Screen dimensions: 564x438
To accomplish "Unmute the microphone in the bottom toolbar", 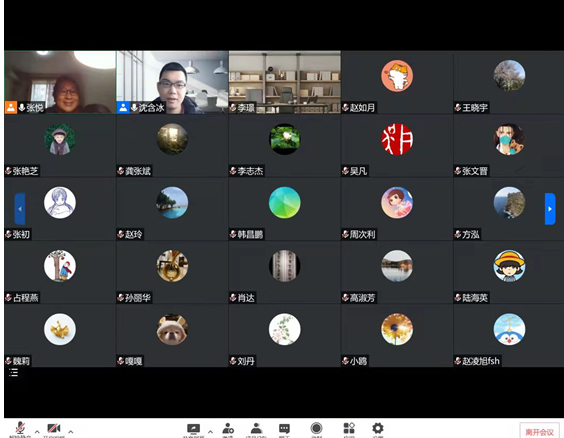I will (20, 429).
